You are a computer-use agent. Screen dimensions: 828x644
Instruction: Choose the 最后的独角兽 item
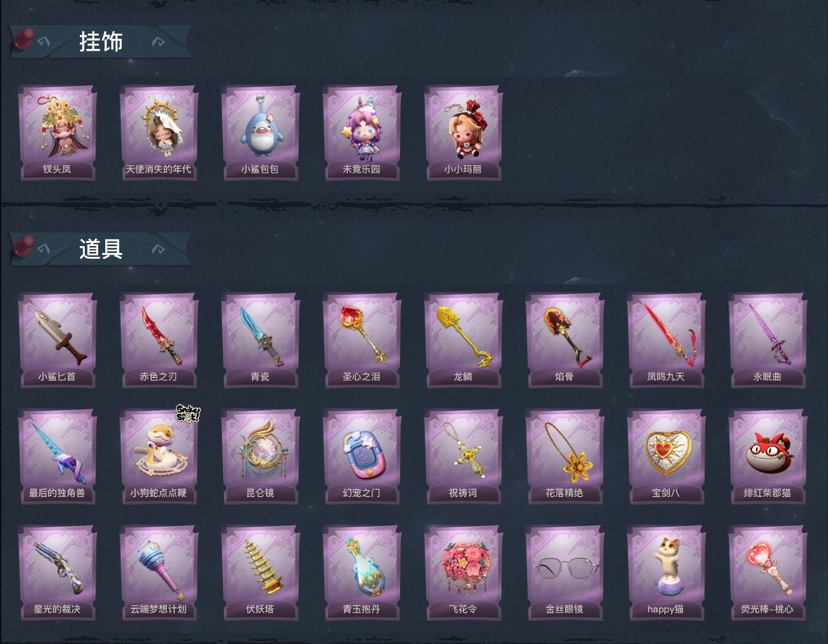click(57, 457)
